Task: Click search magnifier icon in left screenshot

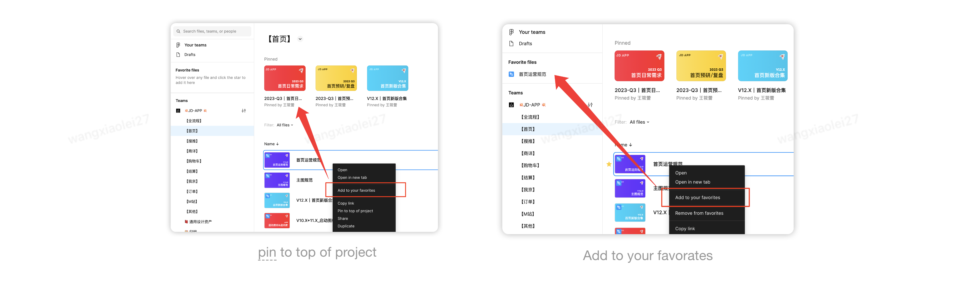Action: 178,31
